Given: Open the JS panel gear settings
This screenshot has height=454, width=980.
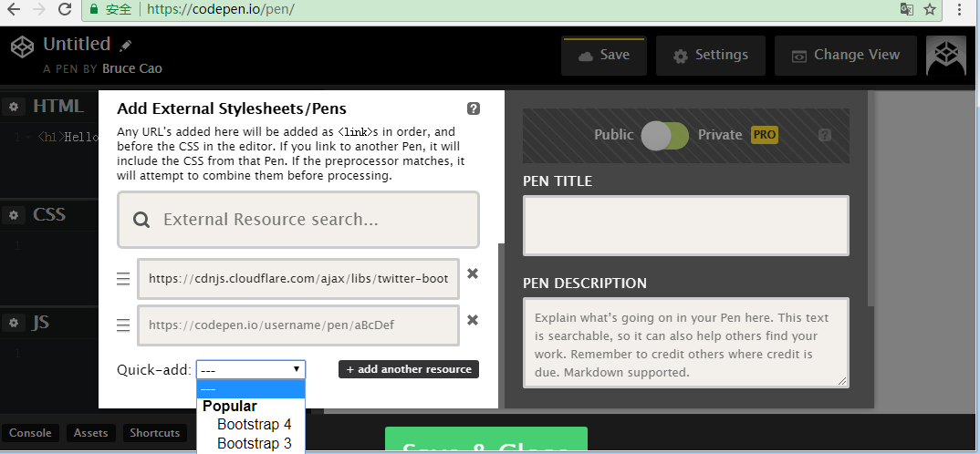Looking at the screenshot, I should [x=13, y=323].
